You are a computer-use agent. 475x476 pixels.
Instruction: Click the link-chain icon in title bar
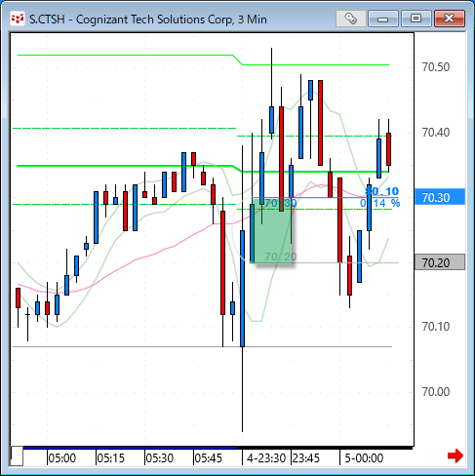pyautogui.click(x=350, y=19)
